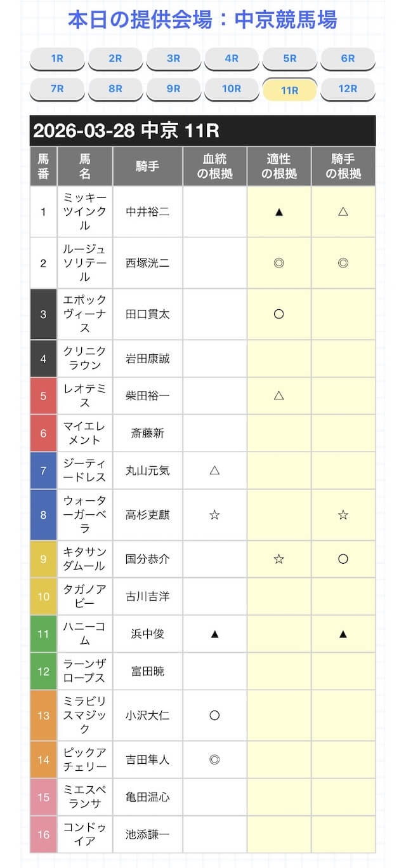Go to the 7R race tab
The height and width of the screenshot is (868, 406).
click(x=57, y=89)
